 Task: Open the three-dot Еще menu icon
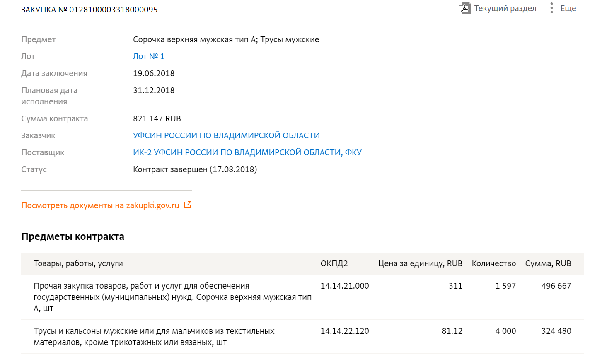tap(551, 8)
